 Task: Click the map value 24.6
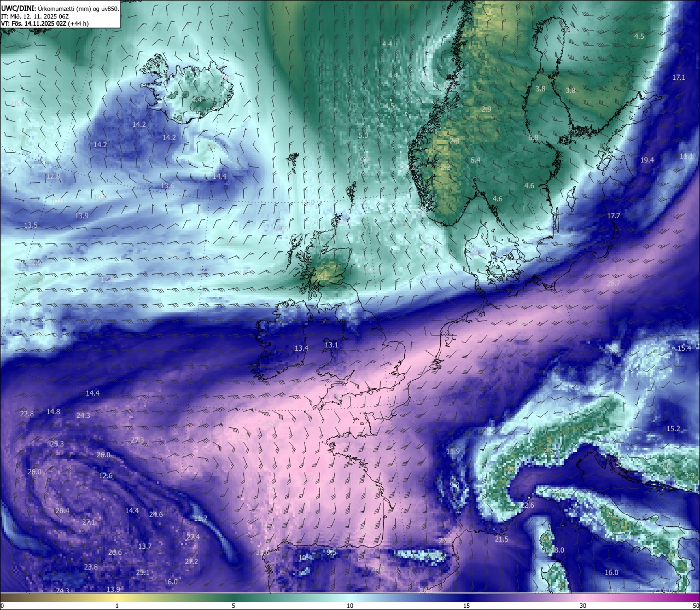[x=156, y=514]
